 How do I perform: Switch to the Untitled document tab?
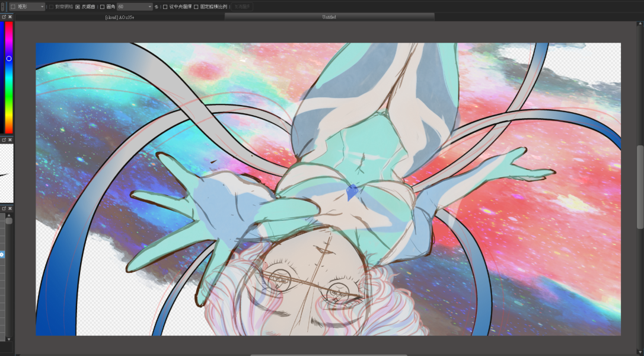(329, 17)
